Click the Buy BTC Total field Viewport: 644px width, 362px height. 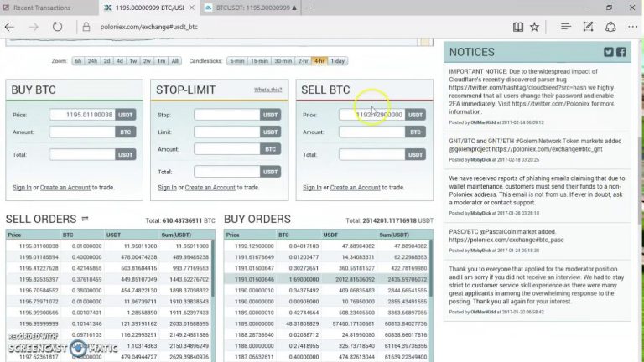(x=82, y=155)
